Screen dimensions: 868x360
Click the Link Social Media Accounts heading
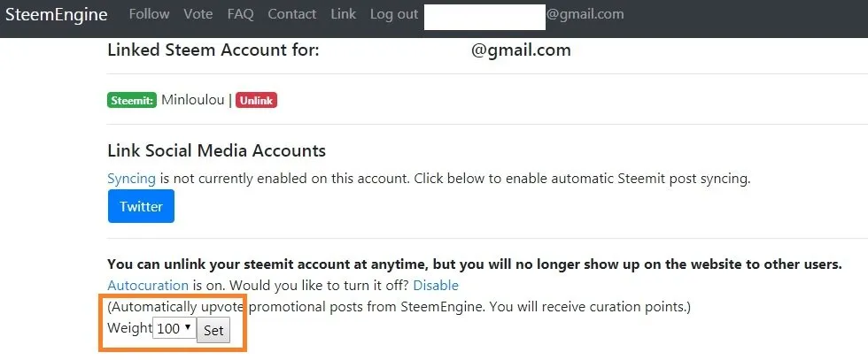(216, 150)
